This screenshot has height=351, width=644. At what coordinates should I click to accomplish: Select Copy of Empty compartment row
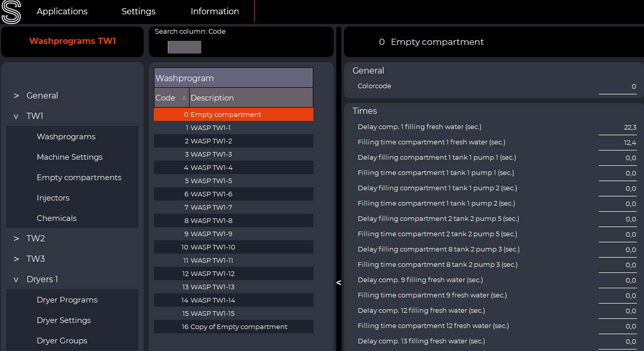tap(233, 327)
